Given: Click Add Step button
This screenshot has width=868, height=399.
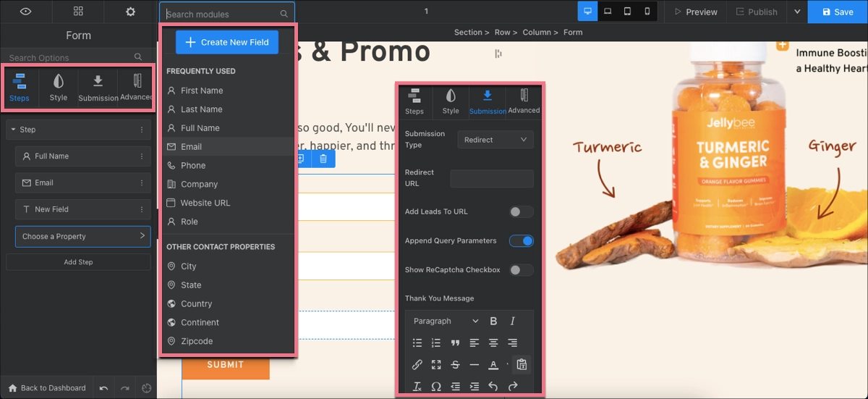Looking at the screenshot, I should click(78, 262).
